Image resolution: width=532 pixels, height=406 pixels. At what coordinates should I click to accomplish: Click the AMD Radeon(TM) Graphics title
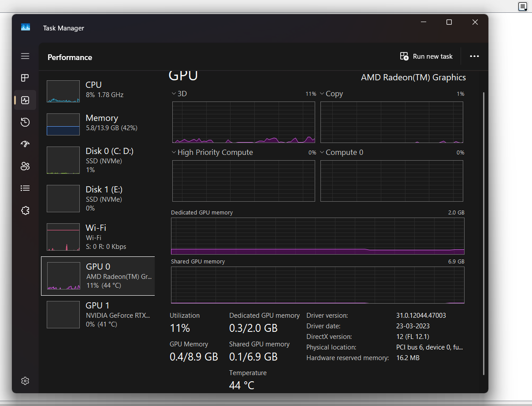click(413, 77)
